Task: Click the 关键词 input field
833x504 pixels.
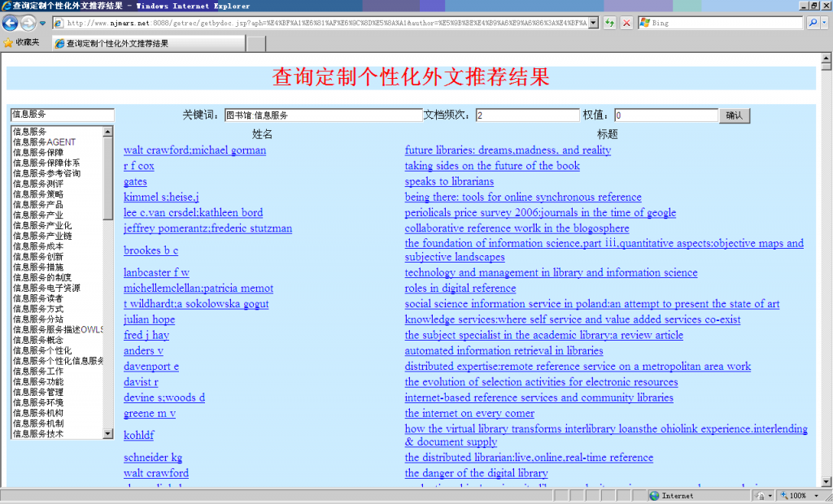Action: coord(323,115)
